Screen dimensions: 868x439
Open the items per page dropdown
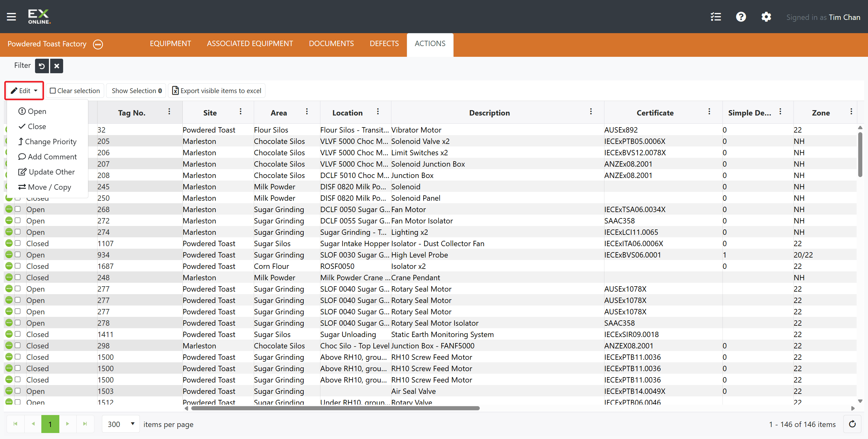tap(121, 424)
